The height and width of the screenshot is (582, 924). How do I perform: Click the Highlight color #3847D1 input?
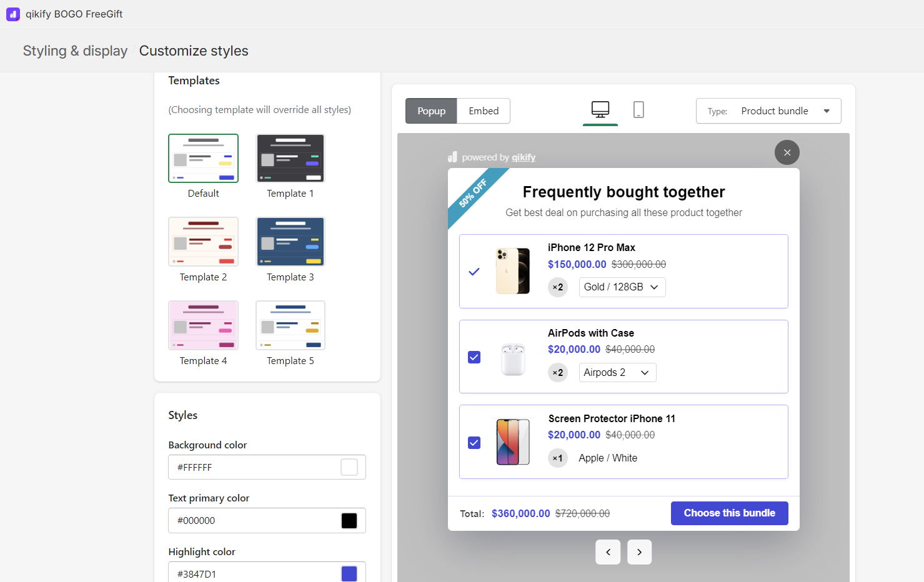click(267, 572)
